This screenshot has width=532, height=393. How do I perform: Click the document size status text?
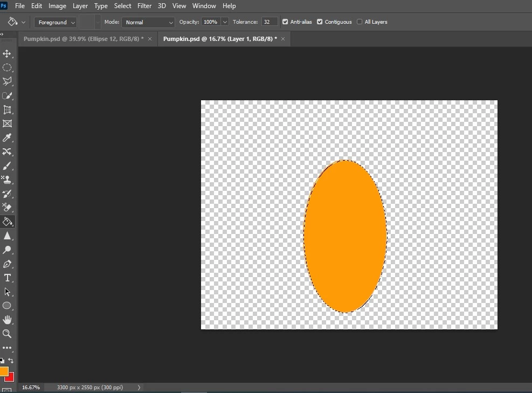(x=90, y=387)
